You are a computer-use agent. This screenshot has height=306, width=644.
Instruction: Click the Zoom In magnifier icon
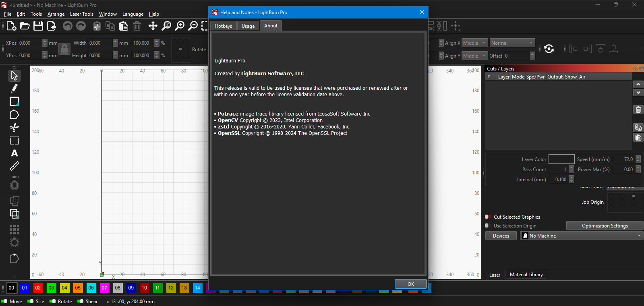(180, 26)
